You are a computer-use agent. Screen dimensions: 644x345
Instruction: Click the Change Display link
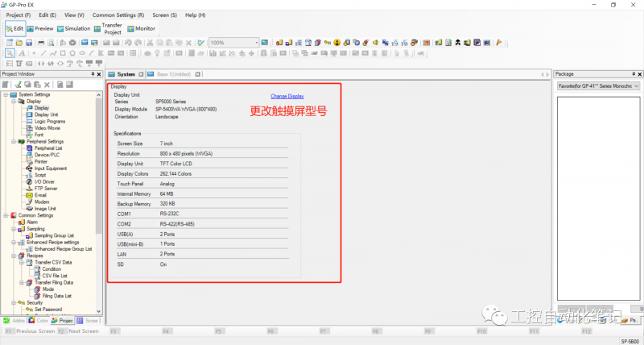click(x=287, y=96)
